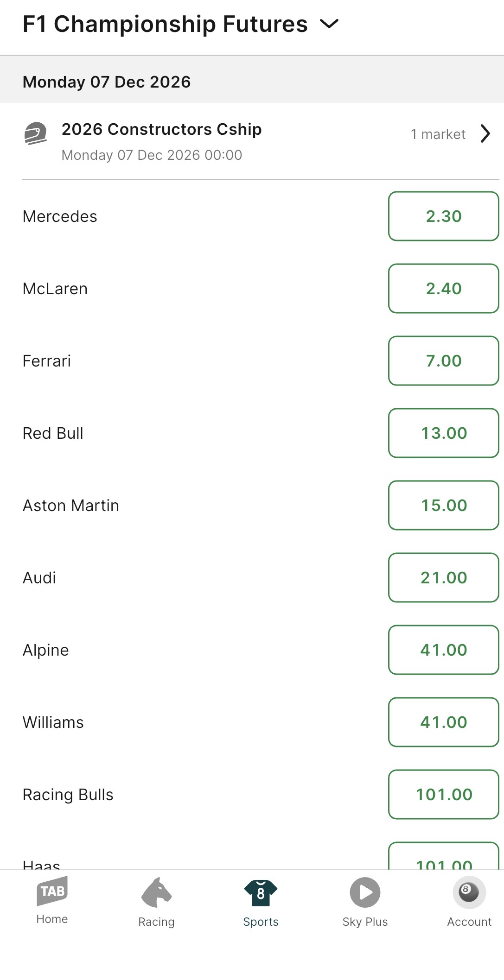Select Audi odds 21.00
The height and width of the screenshot is (980, 504).
443,578
